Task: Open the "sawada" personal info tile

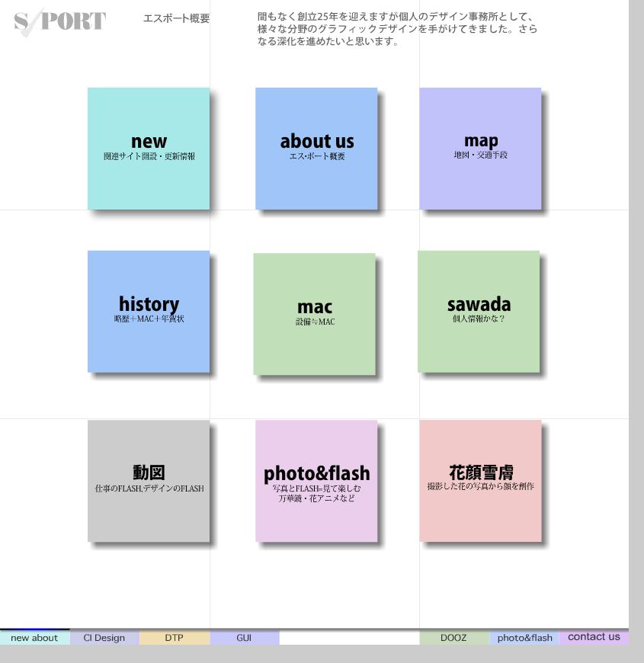Action: pos(478,311)
